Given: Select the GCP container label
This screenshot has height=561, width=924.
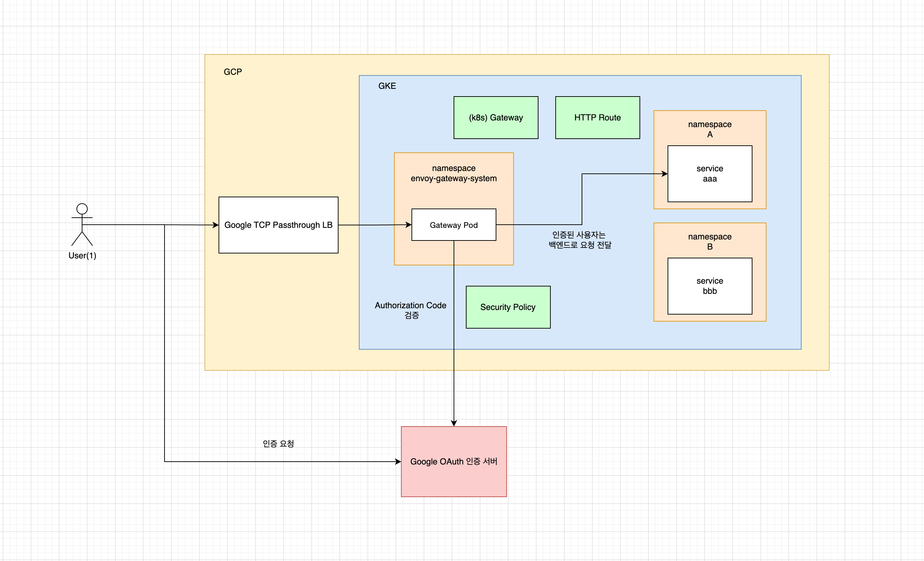Looking at the screenshot, I should click(233, 72).
